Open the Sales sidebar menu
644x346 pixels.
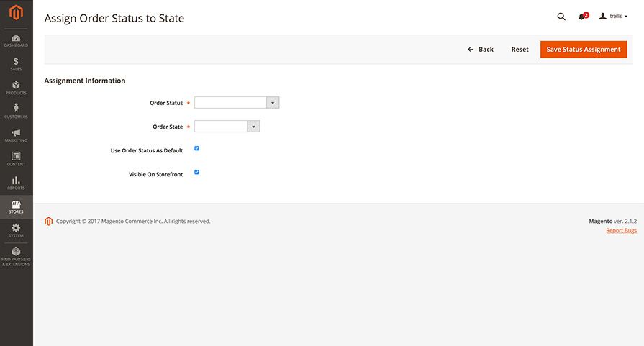click(16, 65)
